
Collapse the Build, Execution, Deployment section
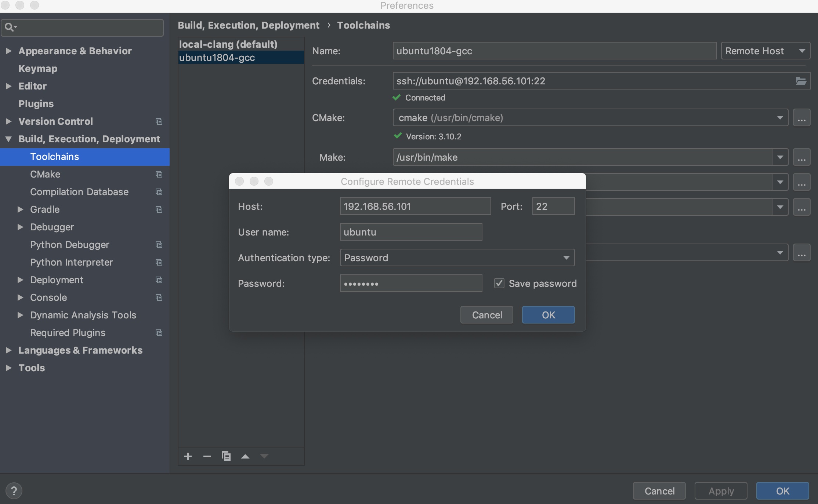click(x=8, y=139)
